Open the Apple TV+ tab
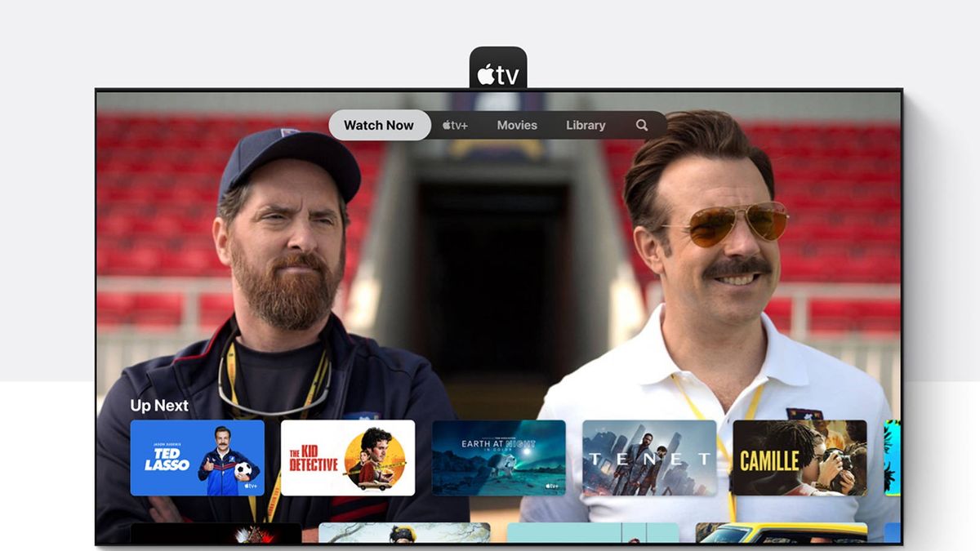980x551 pixels. pos(455,125)
